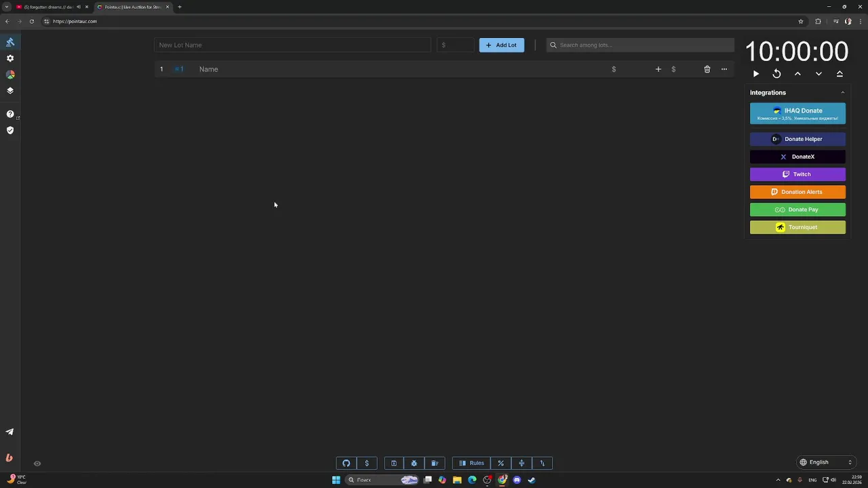Image resolution: width=868 pixels, height=488 pixels.
Task: Click the percent icon in bottom toolbar
Action: (500, 463)
